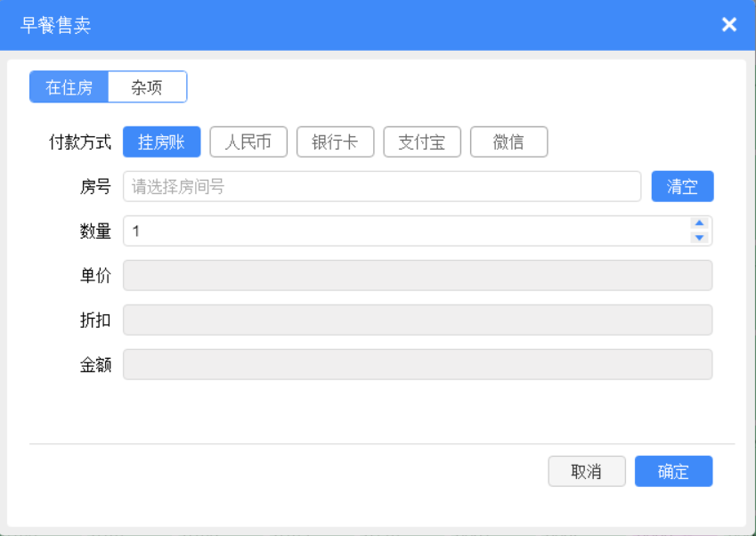
Task: Click the 早餐售卖 title bar text
Action: point(55,25)
